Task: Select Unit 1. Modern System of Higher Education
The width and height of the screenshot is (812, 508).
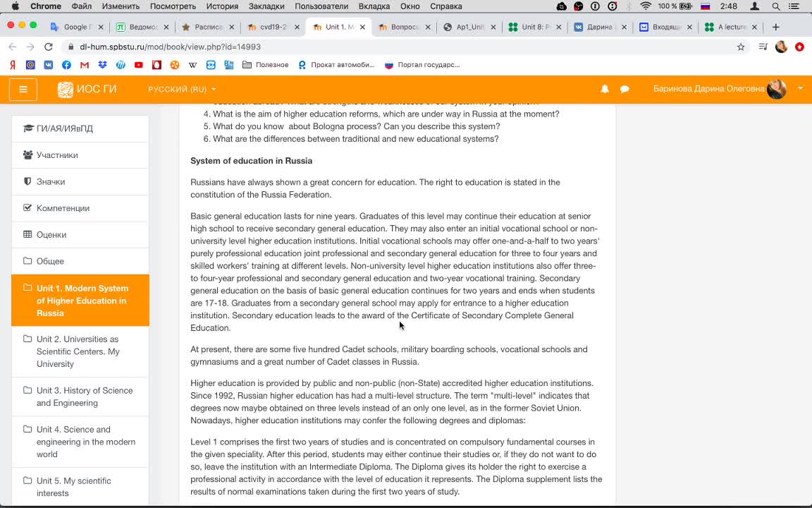Action: coord(80,300)
